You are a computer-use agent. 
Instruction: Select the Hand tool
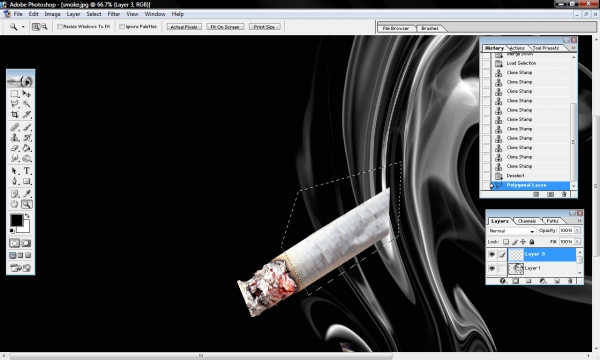(15, 204)
